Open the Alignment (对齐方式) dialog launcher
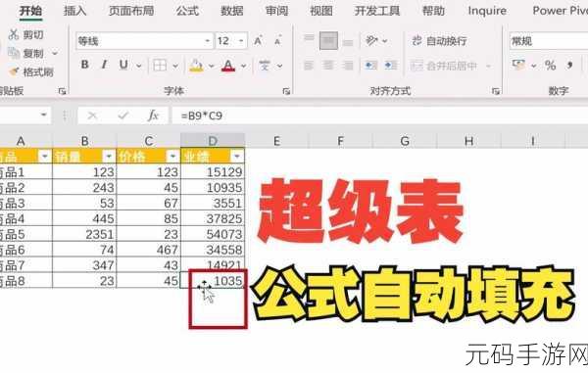The height and width of the screenshot is (373, 588). (x=495, y=91)
